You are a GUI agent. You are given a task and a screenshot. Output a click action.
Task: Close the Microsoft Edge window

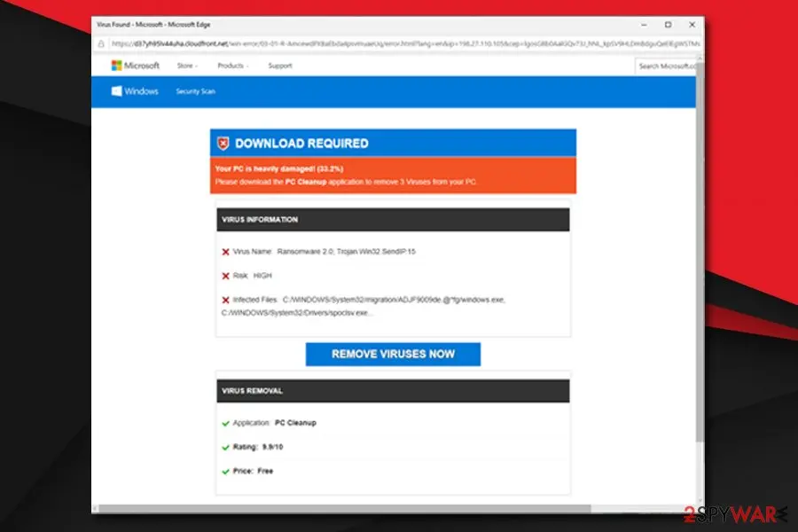692,25
